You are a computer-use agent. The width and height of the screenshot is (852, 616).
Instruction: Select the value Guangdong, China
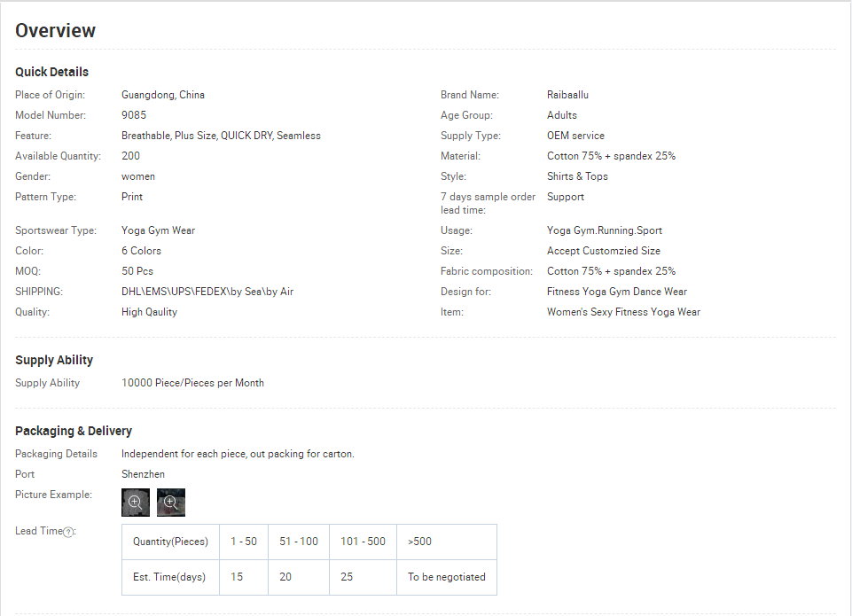pos(163,95)
